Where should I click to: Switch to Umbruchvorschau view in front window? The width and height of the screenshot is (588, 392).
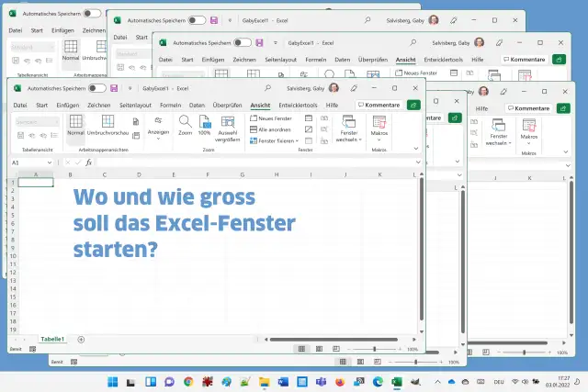coord(107,124)
